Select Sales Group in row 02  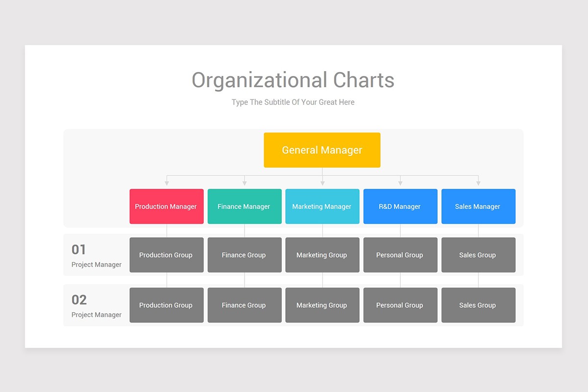[478, 305]
